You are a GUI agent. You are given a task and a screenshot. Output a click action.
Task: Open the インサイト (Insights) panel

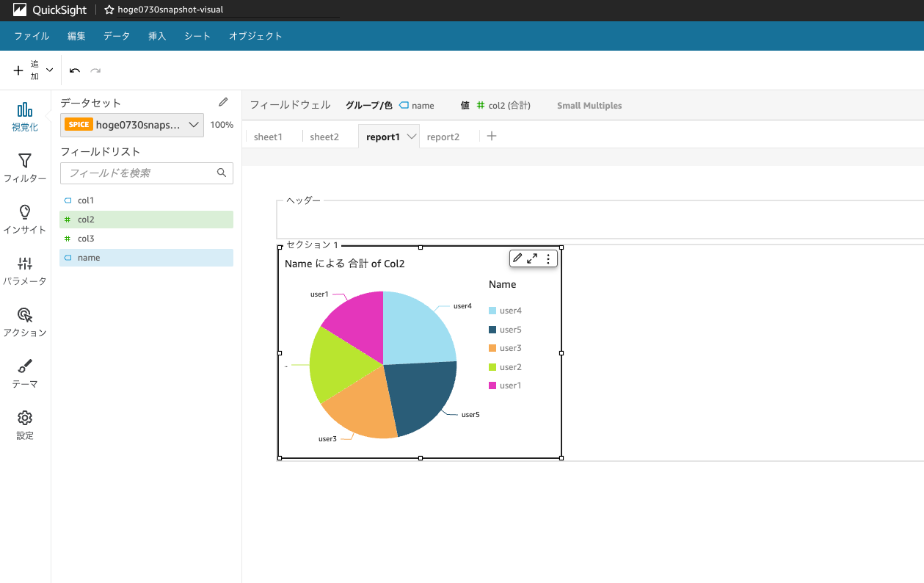(25, 218)
